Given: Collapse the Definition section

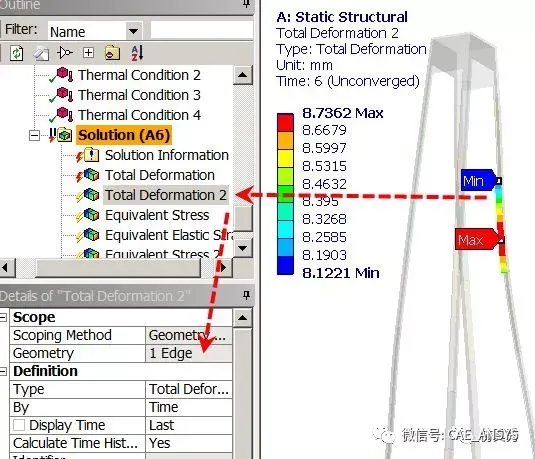Looking at the screenshot, I should pyautogui.click(x=3, y=371).
